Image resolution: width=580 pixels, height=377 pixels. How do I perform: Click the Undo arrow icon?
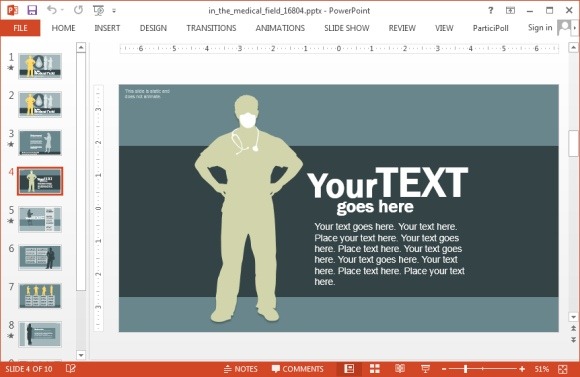[x=52, y=10]
